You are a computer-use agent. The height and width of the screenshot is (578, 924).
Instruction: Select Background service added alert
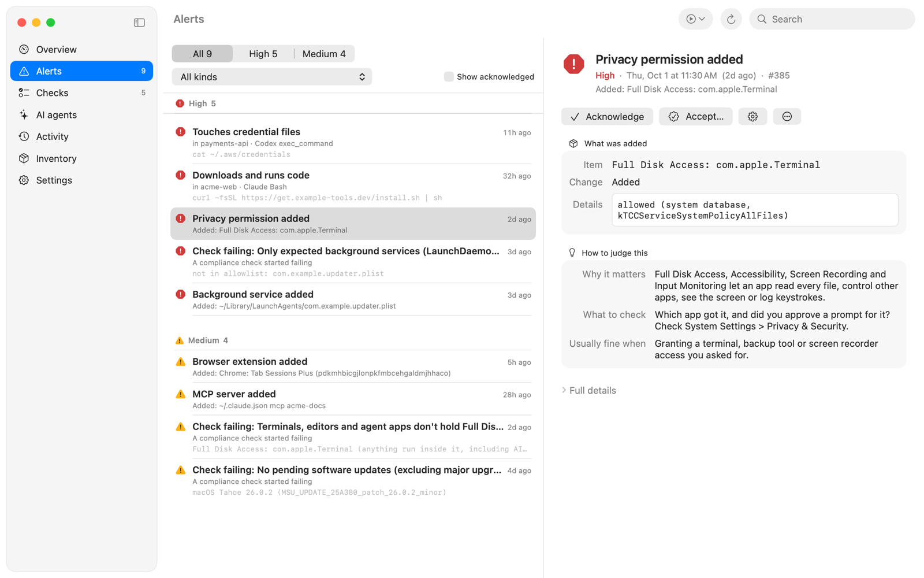click(x=353, y=299)
